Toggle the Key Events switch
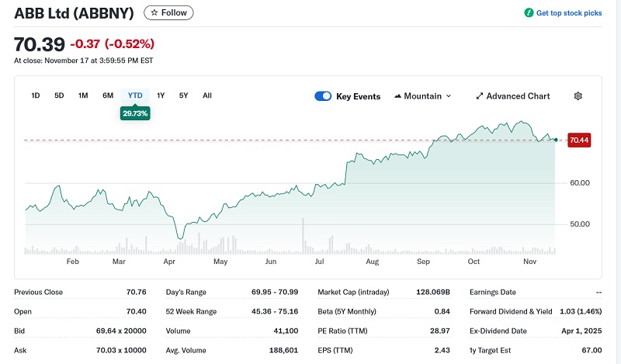The width and height of the screenshot is (621, 364). (x=323, y=96)
